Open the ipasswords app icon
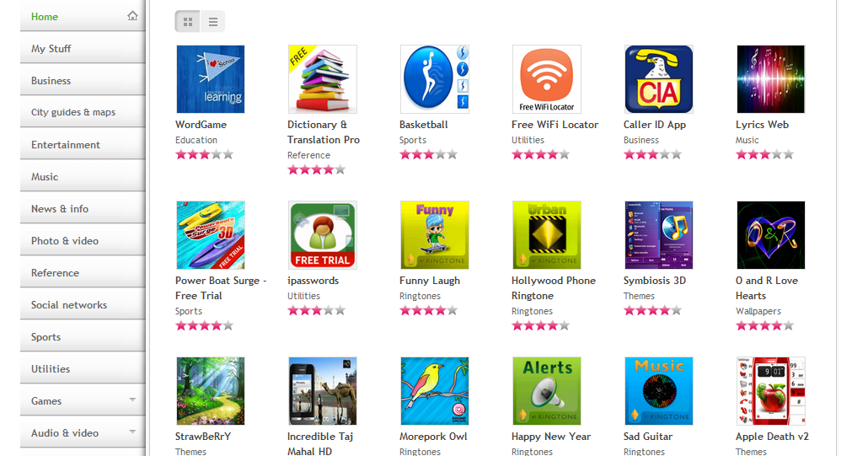 pyautogui.click(x=323, y=235)
